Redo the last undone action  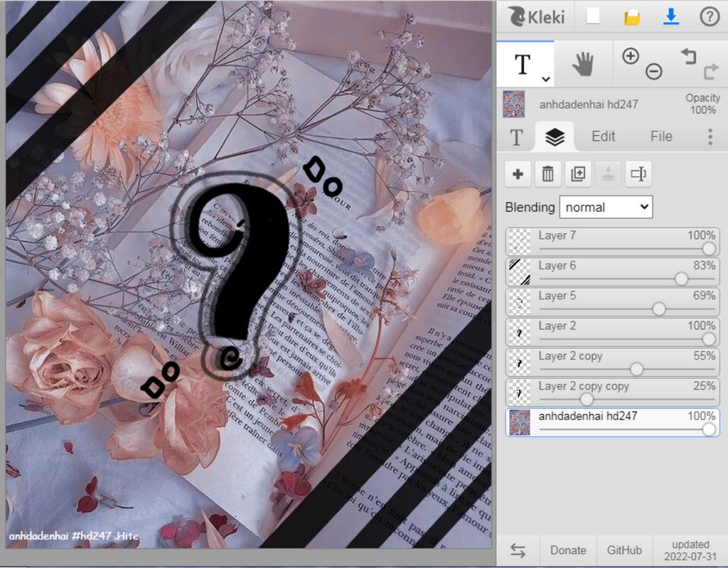pyautogui.click(x=711, y=72)
